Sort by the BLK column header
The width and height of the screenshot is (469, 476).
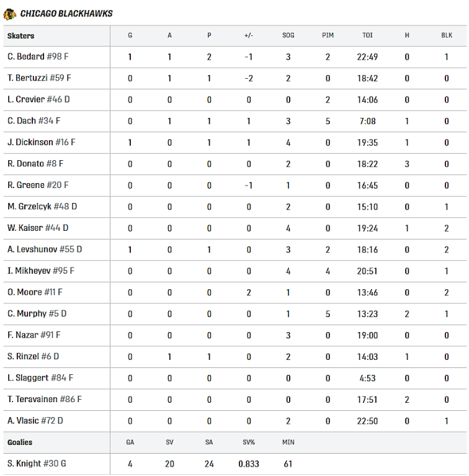(447, 36)
